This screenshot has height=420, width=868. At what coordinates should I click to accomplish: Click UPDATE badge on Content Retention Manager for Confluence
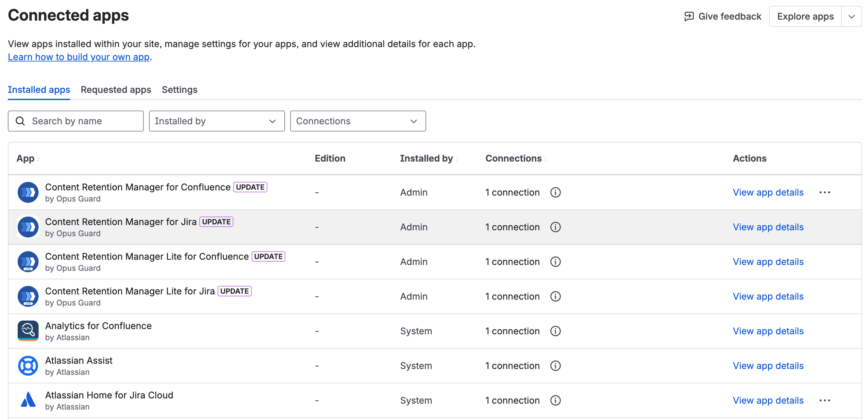[250, 187]
